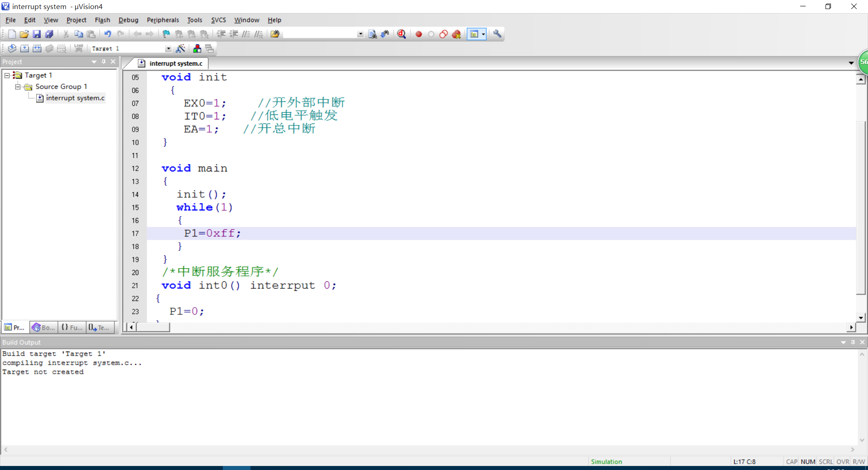Build the target files
The height and width of the screenshot is (470, 868).
pyautogui.click(x=24, y=48)
